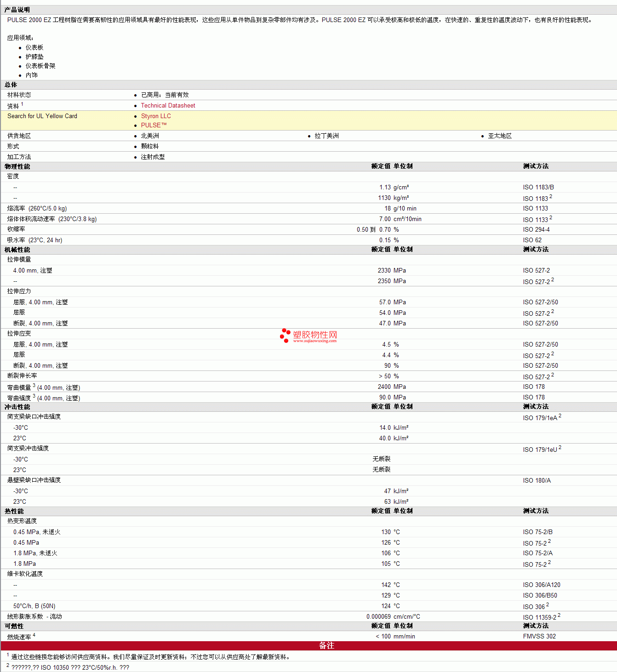The height and width of the screenshot is (672, 617).
Task: Select the expansion coefficient value 0.000069
Action: (x=378, y=616)
